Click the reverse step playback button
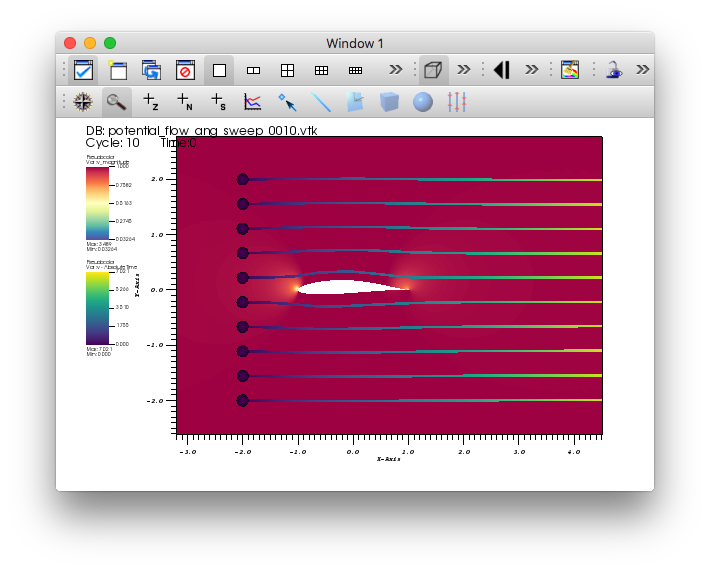 click(502, 70)
